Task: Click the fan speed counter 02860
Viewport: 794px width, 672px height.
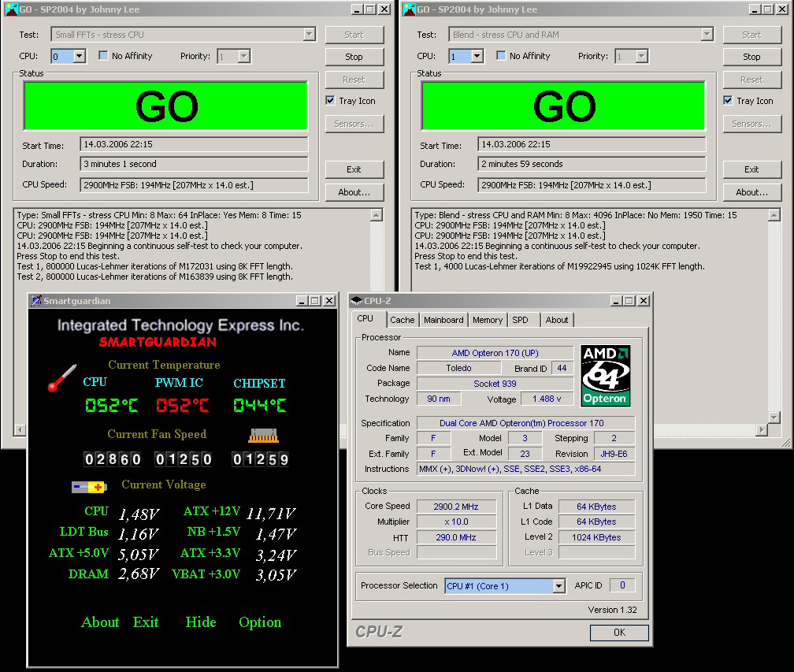Action: tap(113, 459)
